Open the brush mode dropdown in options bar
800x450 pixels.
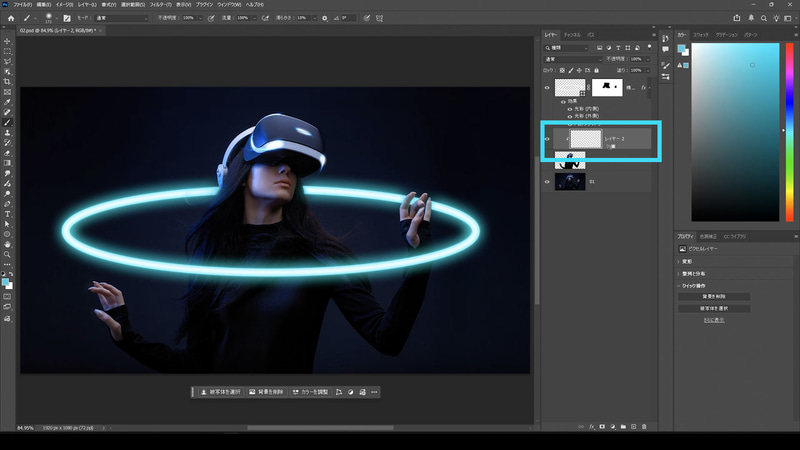[122, 18]
